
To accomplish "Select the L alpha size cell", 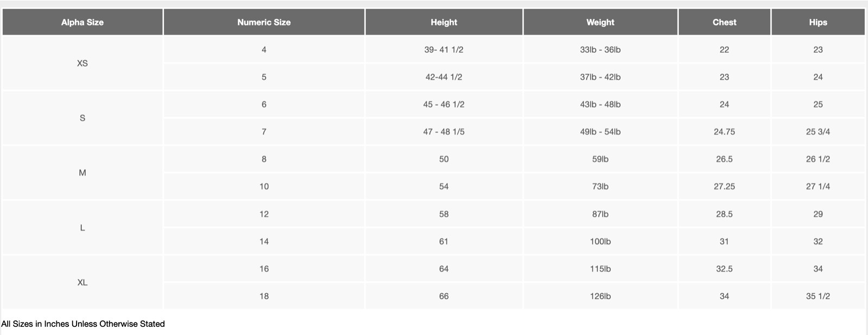I will tap(82, 228).
